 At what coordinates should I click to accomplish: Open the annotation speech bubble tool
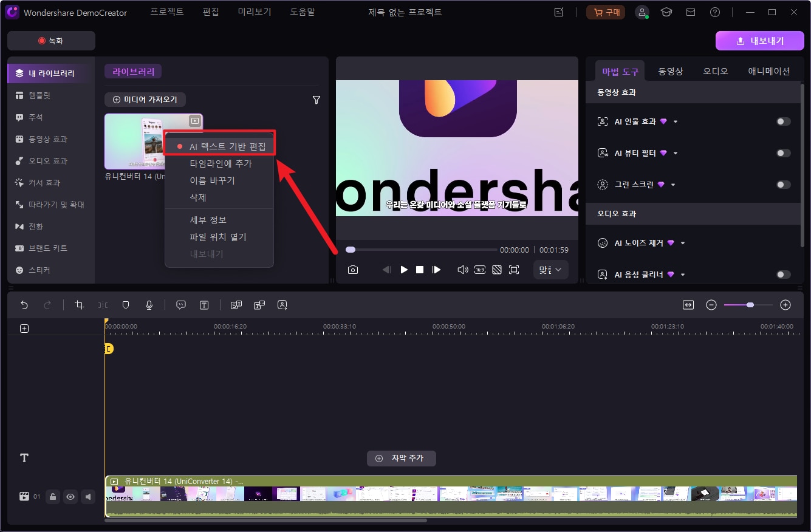(181, 305)
